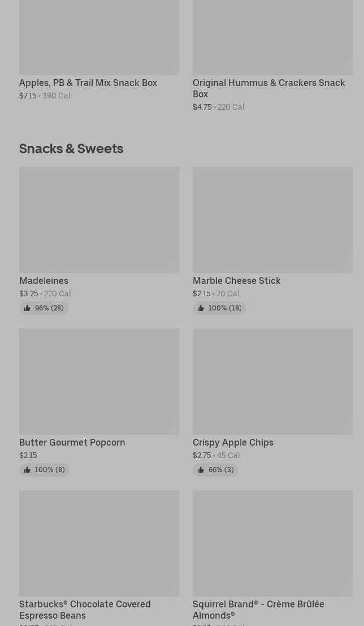Select the Crispy Apple Chips image
Image resolution: width=364 pixels, height=626 pixels.
[272, 382]
